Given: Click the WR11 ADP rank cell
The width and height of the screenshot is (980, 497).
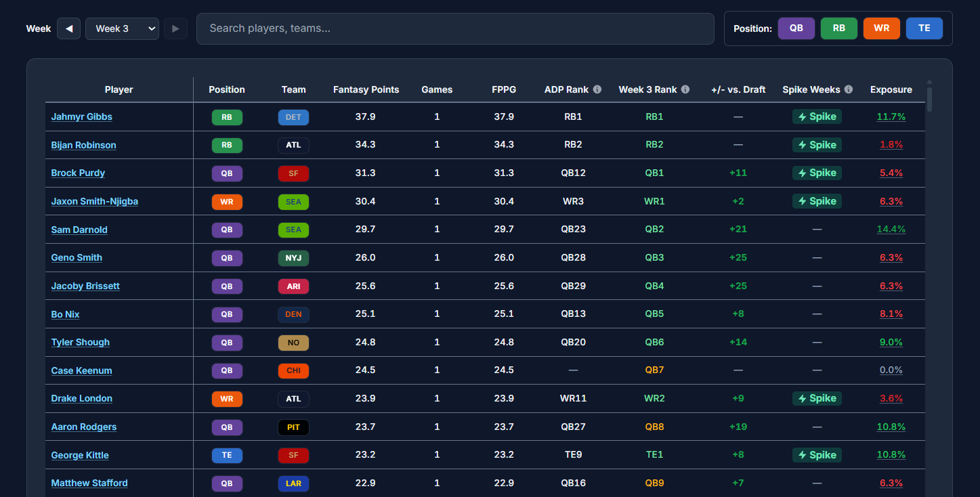Looking at the screenshot, I should [x=573, y=398].
